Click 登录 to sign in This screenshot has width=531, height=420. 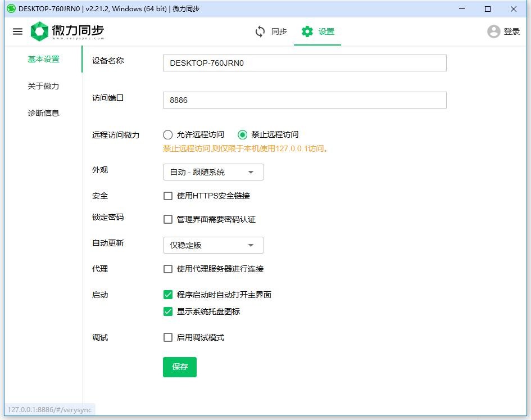pos(511,31)
